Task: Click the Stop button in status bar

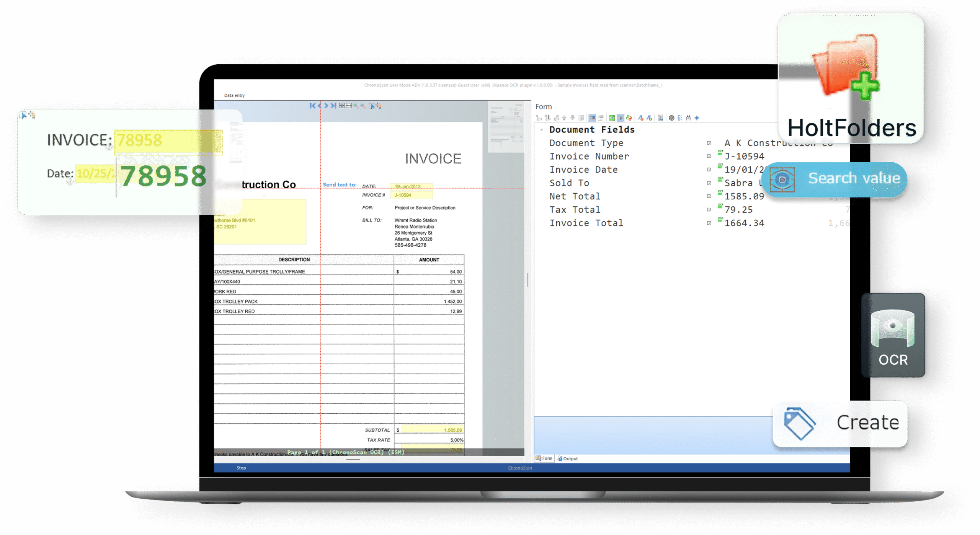Action: [241, 468]
